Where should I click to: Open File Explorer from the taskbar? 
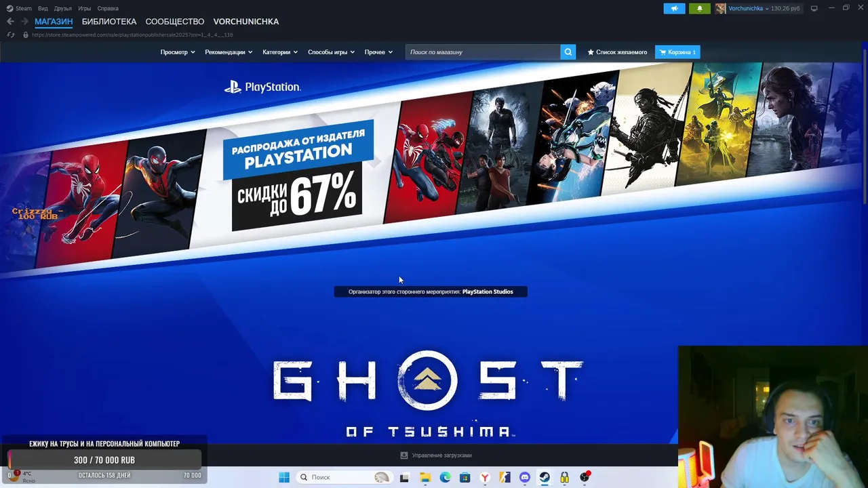(x=425, y=477)
